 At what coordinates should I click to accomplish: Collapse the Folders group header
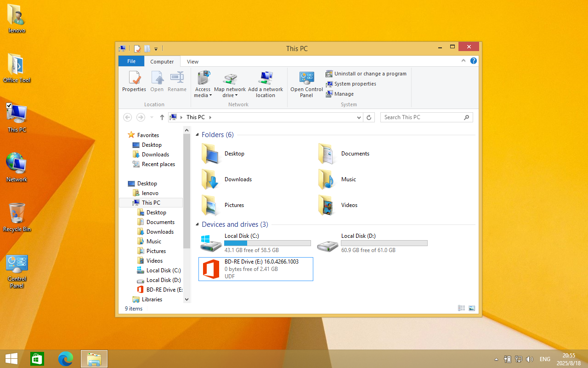[198, 135]
